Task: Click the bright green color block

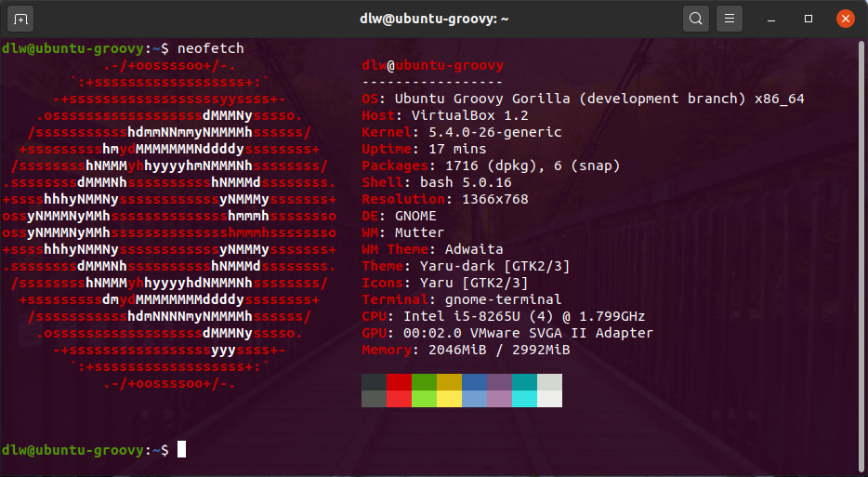Action: coord(424,399)
